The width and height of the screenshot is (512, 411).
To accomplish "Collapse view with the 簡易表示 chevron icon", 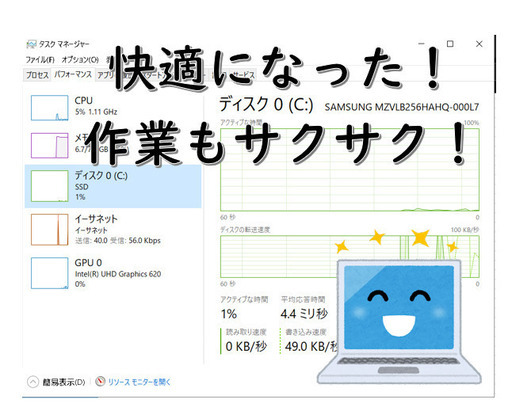I will (33, 382).
